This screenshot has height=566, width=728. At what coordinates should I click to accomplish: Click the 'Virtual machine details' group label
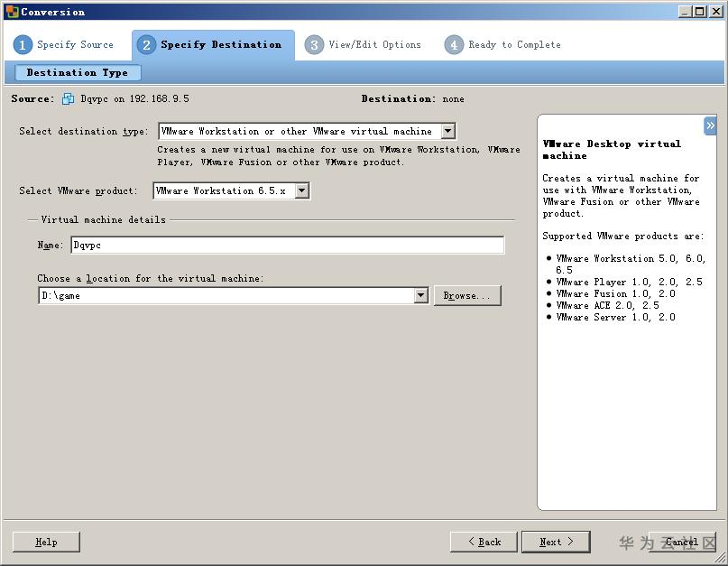(103, 219)
